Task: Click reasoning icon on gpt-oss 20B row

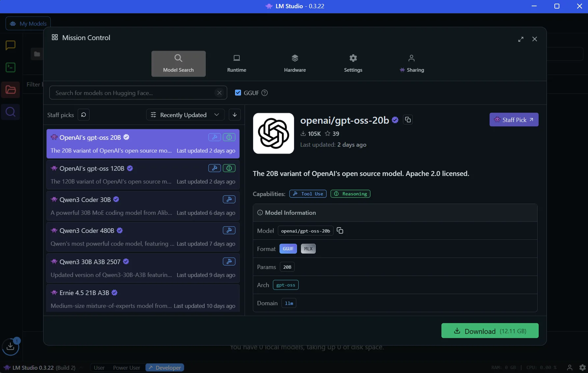Action: click(229, 137)
